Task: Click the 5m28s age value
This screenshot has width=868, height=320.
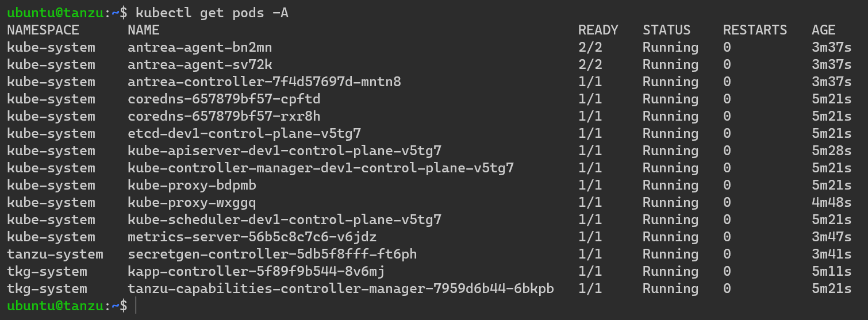Action: [831, 151]
